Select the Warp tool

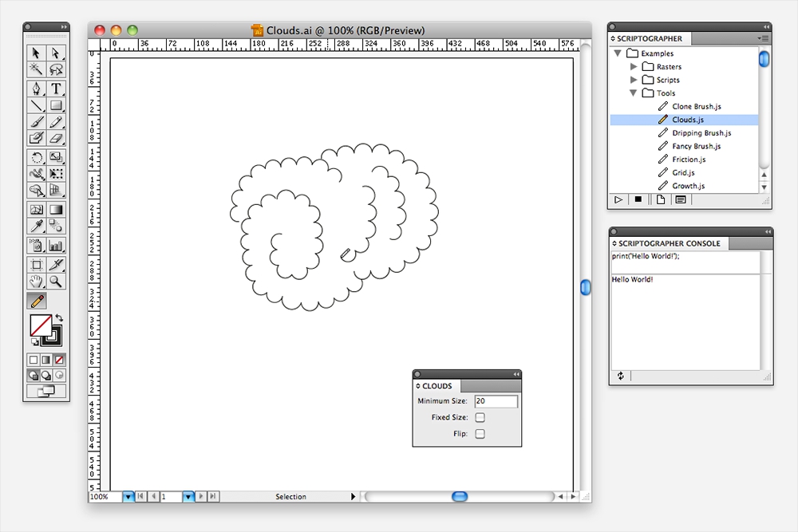(x=36, y=174)
